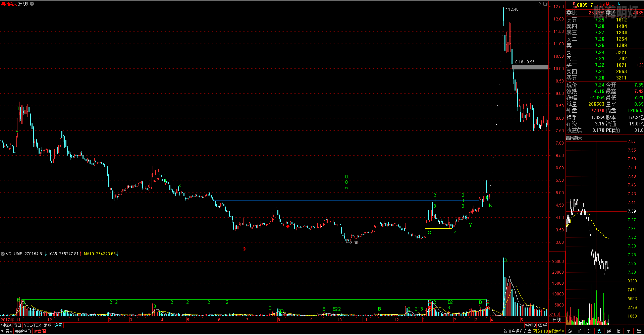Click the 卖五 ask price 7.29

600,20
